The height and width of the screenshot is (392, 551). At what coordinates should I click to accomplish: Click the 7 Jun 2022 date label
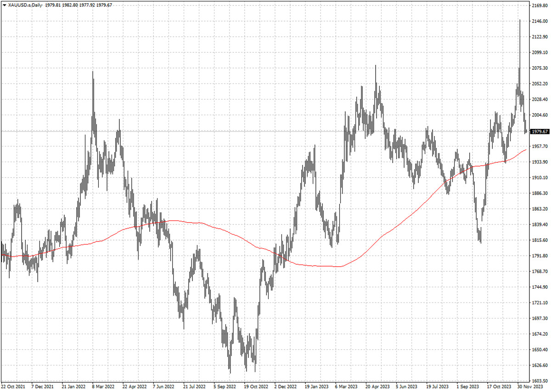click(x=164, y=387)
